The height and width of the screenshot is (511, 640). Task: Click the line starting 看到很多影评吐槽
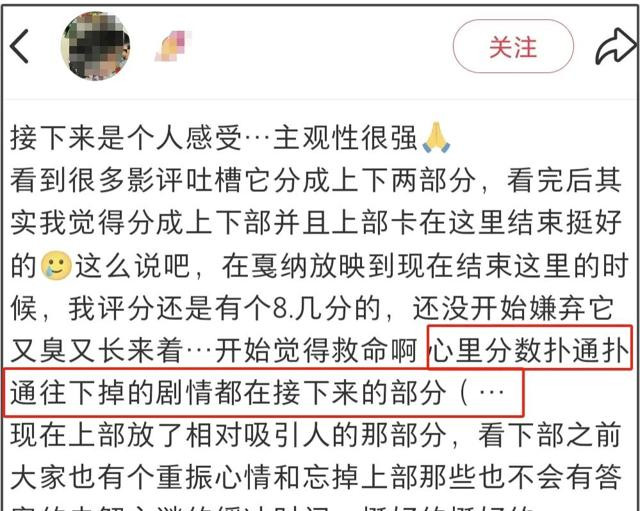(316, 180)
